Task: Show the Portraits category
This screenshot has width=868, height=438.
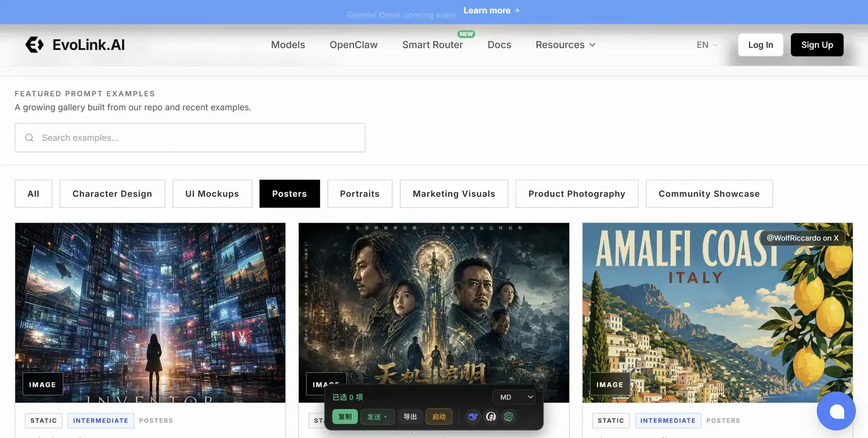Action: point(360,193)
